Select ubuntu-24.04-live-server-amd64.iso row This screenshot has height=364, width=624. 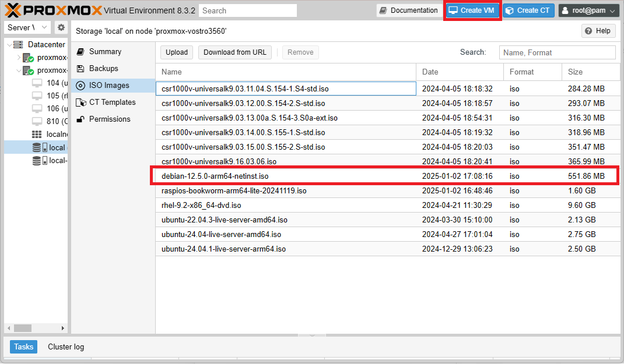click(388, 235)
